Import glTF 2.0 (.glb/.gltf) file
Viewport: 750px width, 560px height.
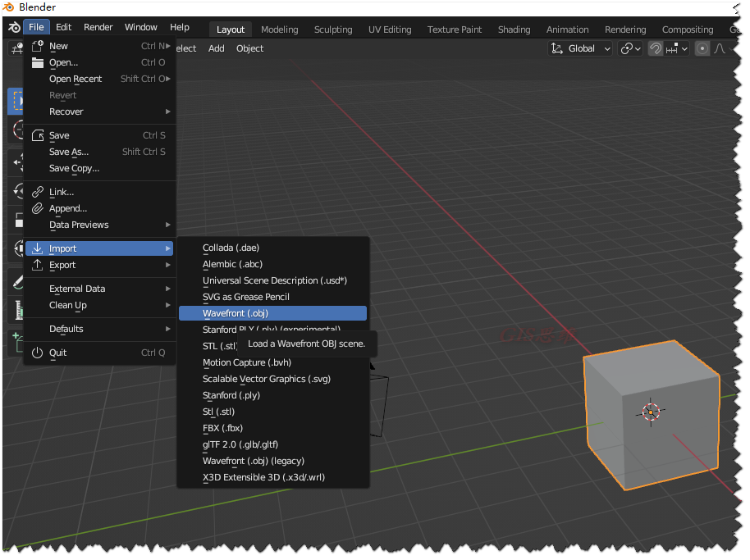click(272, 445)
